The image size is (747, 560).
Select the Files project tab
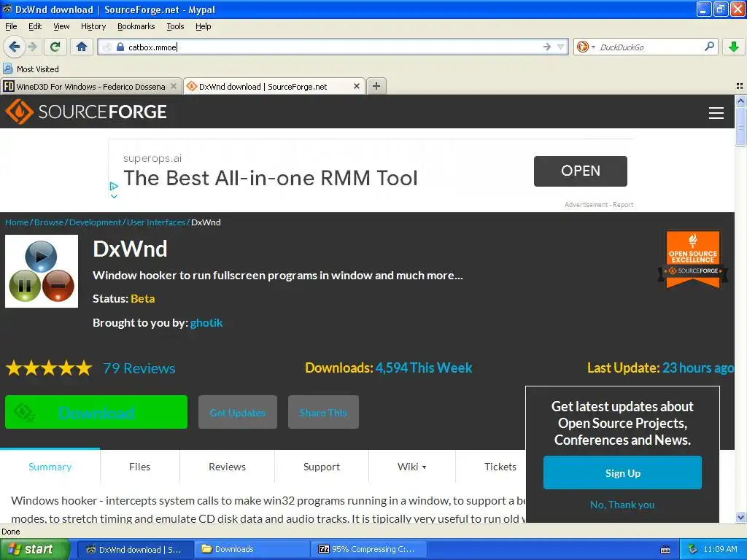[139, 467]
